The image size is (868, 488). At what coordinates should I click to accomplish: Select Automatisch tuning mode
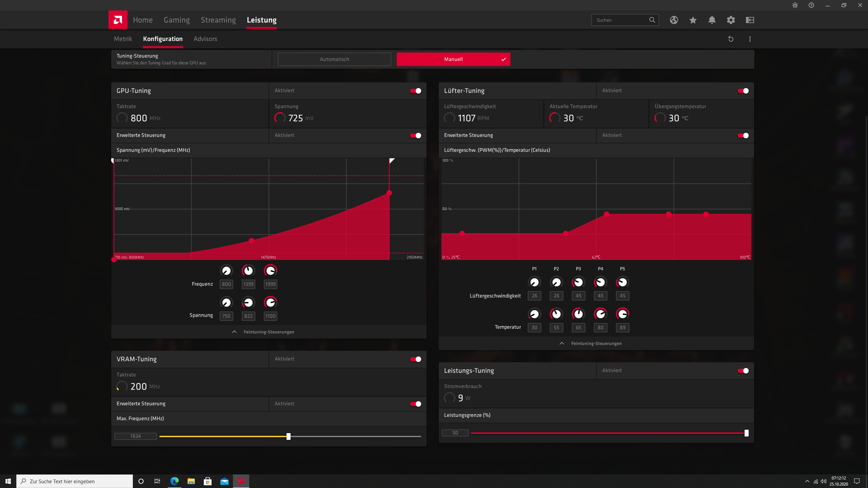[334, 59]
